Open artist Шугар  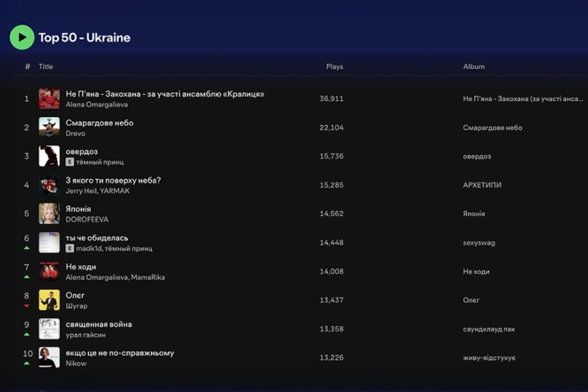pos(76,306)
